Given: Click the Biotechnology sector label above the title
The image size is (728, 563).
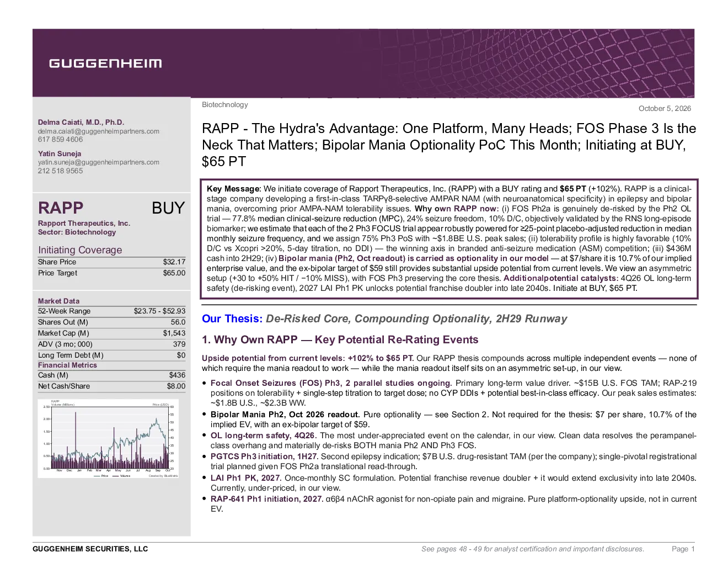Looking at the screenshot, I should click(225, 105).
